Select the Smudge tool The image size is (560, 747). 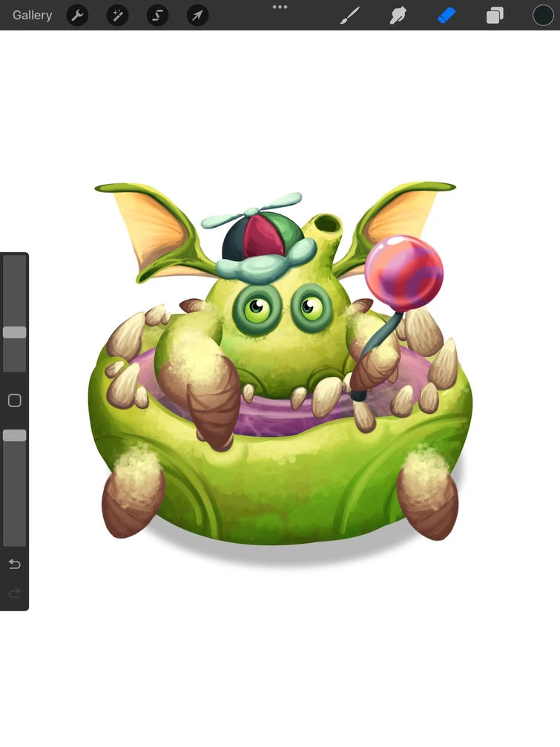398,16
